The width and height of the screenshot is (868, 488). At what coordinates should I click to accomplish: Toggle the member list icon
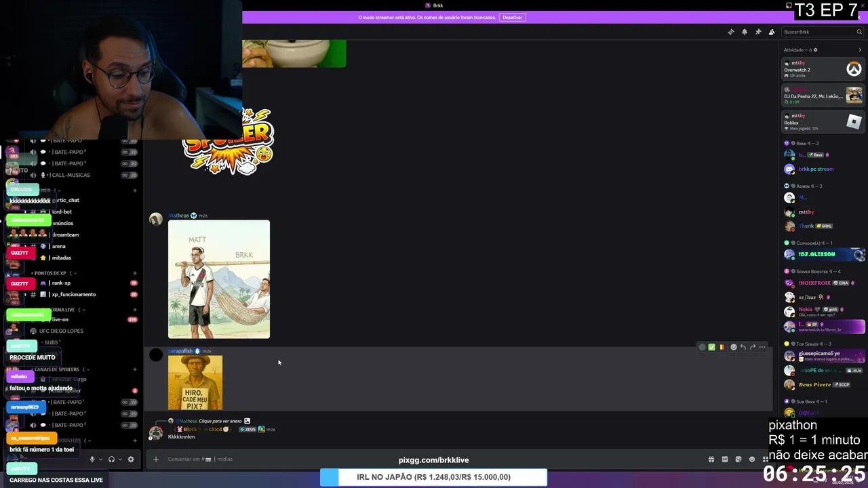[772, 32]
